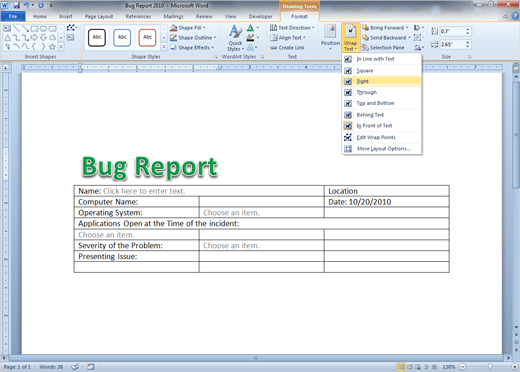Click Send Backward
Screen dimensions: 520x372
coord(387,38)
